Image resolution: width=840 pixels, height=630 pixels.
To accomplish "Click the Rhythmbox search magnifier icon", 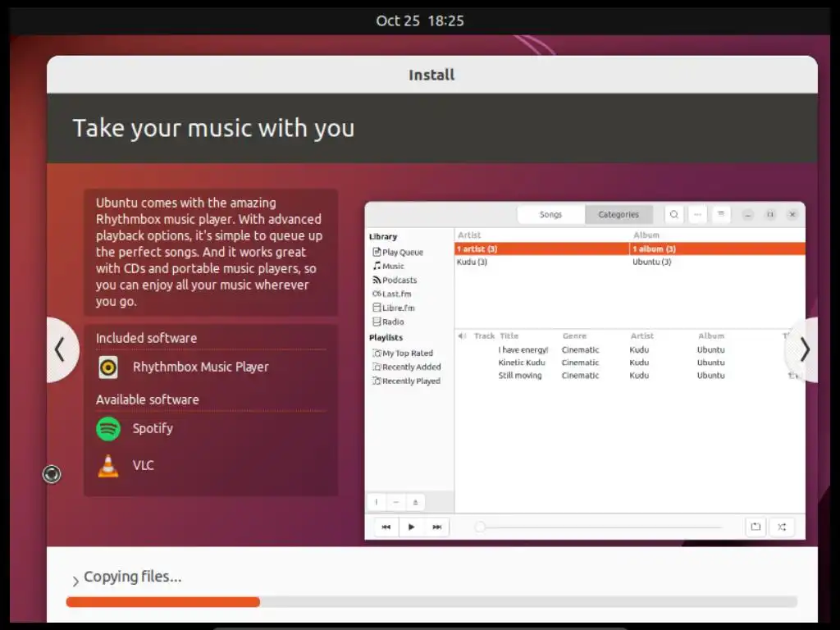I will tap(674, 214).
